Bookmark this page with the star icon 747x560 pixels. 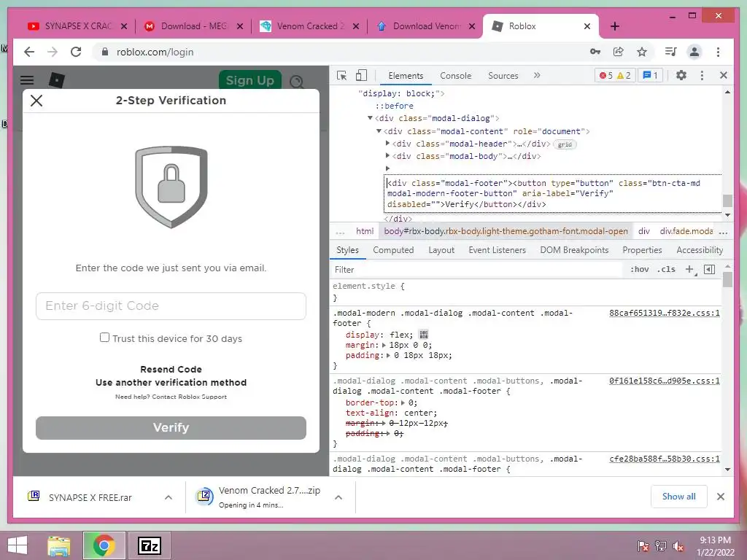(642, 52)
